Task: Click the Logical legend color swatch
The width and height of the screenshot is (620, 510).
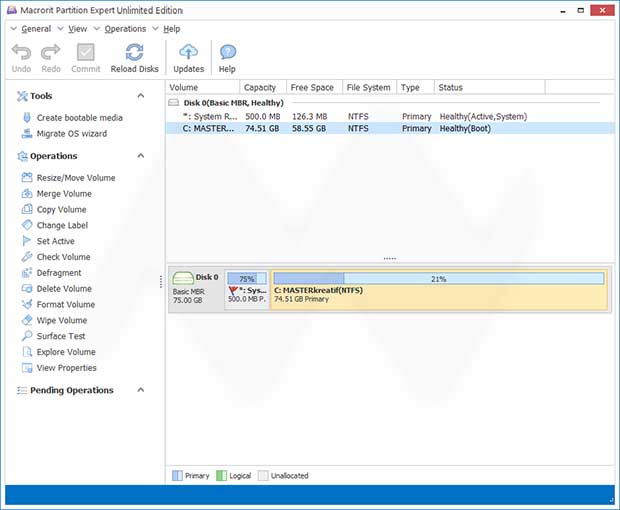Action: click(x=221, y=476)
